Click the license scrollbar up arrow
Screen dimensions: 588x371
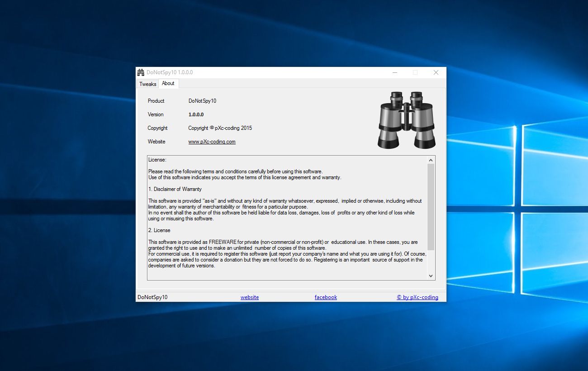pyautogui.click(x=431, y=160)
